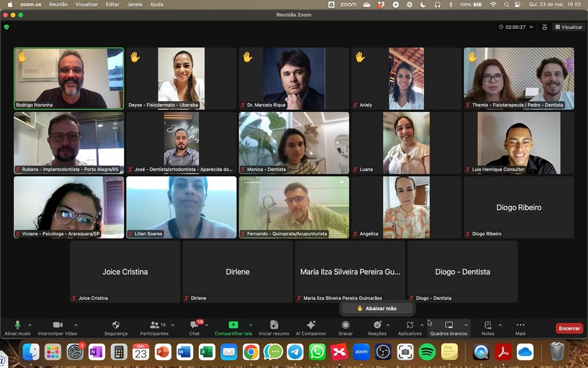The width and height of the screenshot is (588, 368).
Task: End meeting with Encerrar button
Action: click(570, 328)
